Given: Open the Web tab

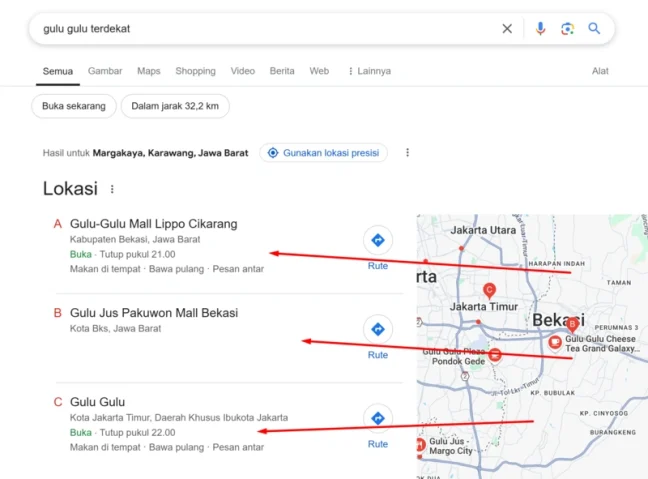Looking at the screenshot, I should 319,71.
